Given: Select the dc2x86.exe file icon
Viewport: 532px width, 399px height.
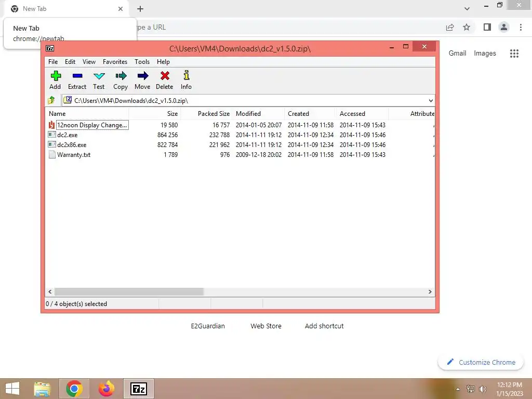Looking at the screenshot, I should (52, 144).
